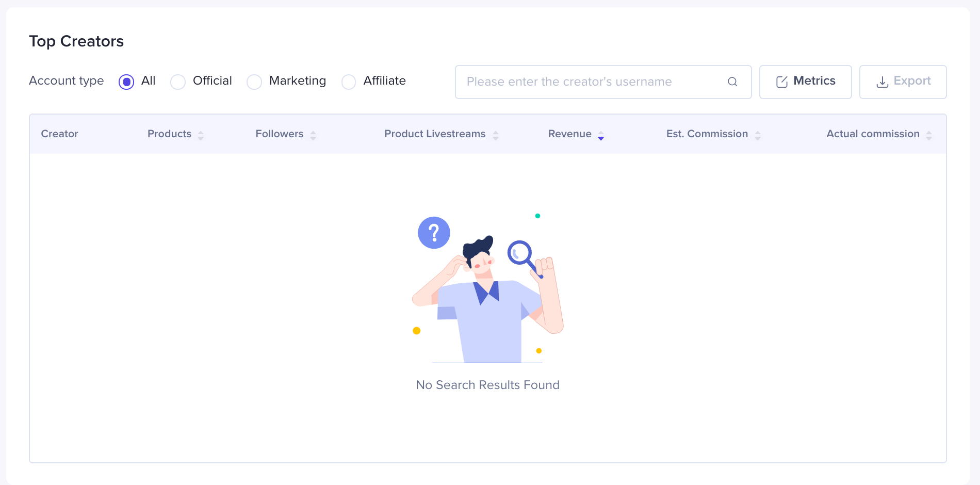Image resolution: width=980 pixels, height=485 pixels.
Task: Sort by Product Livestreams arrows
Action: click(496, 135)
